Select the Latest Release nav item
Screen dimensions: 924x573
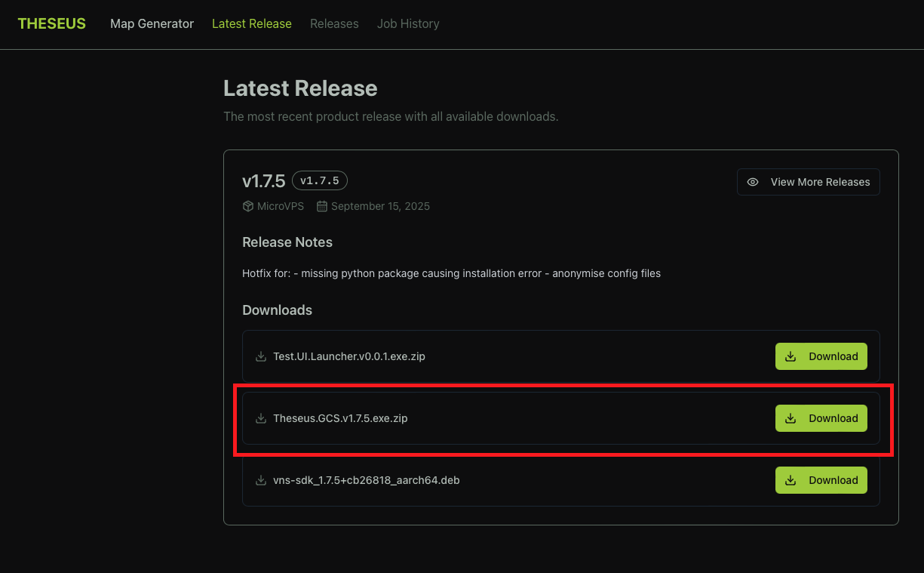click(x=251, y=23)
